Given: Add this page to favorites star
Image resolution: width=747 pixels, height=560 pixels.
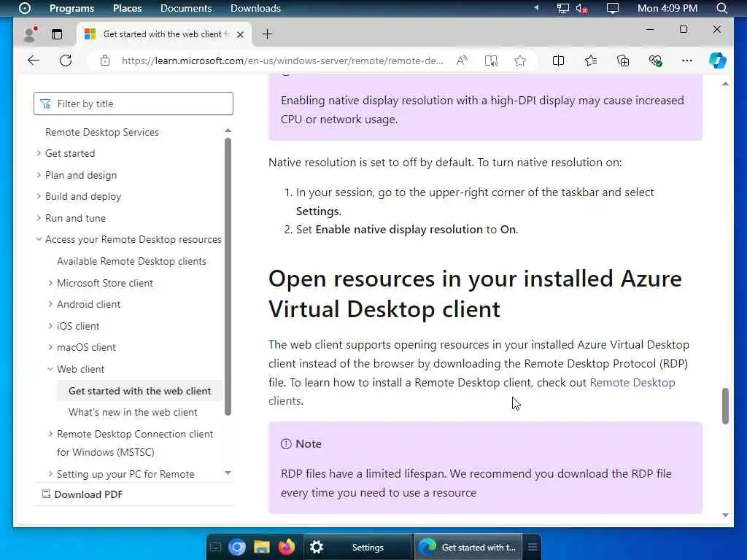Looking at the screenshot, I should [519, 61].
